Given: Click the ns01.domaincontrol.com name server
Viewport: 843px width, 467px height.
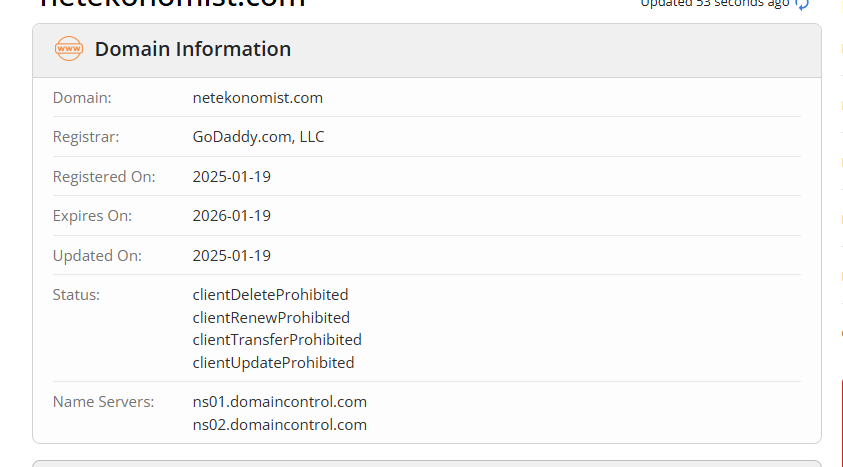Looking at the screenshot, I should pos(280,401).
